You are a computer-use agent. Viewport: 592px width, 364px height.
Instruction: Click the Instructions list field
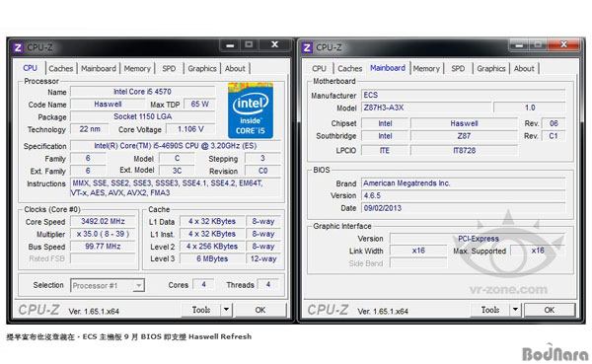point(176,188)
